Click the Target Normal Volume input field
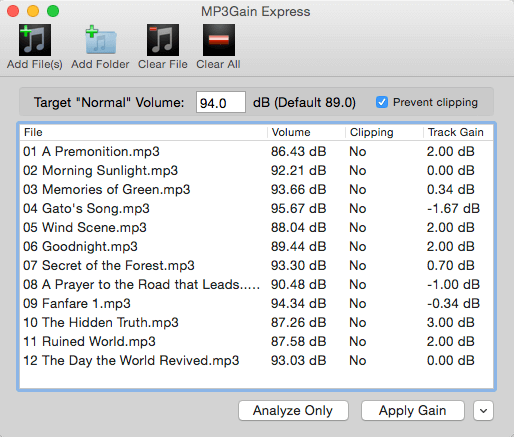This screenshot has width=514, height=437. click(221, 102)
